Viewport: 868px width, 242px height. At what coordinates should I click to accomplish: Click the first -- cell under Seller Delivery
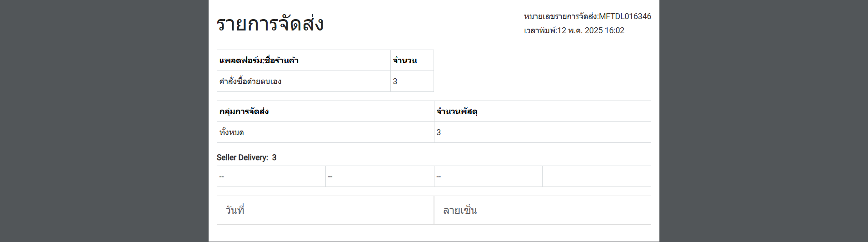click(271, 176)
